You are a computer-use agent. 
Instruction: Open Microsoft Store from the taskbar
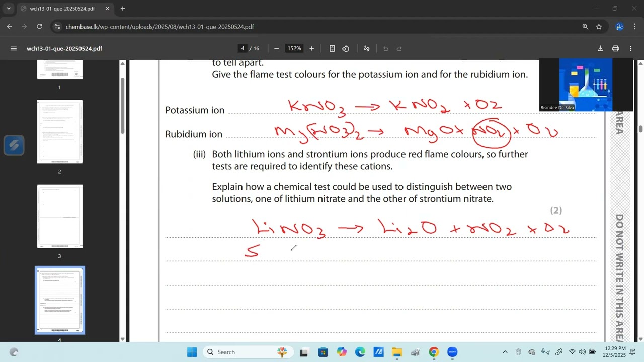click(x=323, y=352)
